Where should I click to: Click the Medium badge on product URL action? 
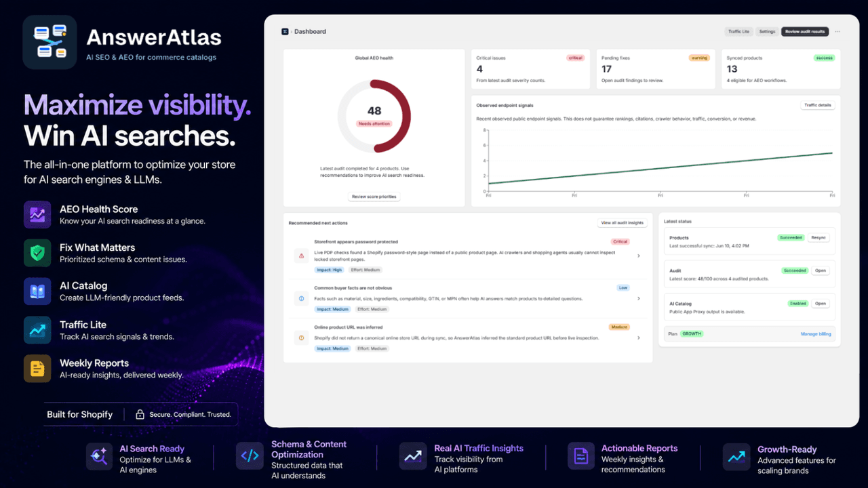[619, 327]
